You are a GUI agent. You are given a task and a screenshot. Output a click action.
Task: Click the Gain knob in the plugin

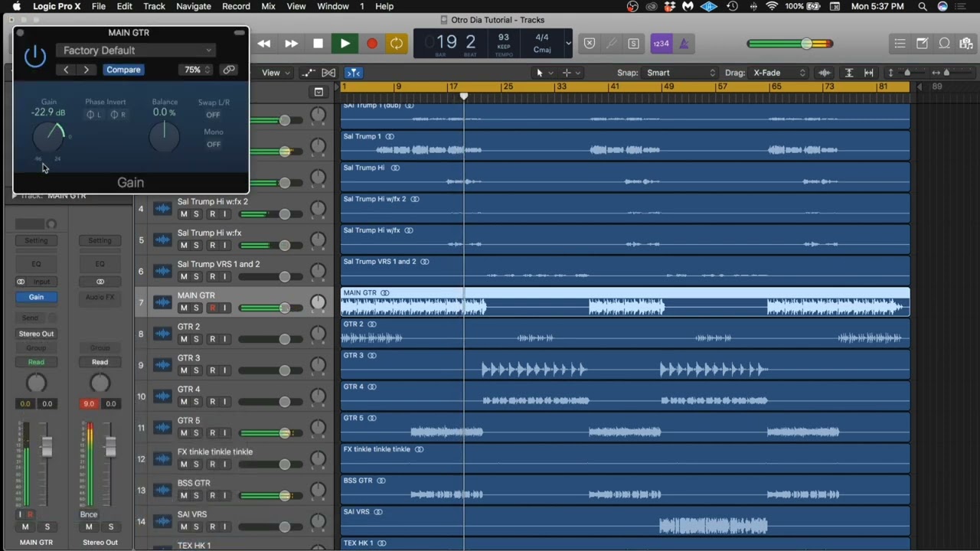pos(49,137)
